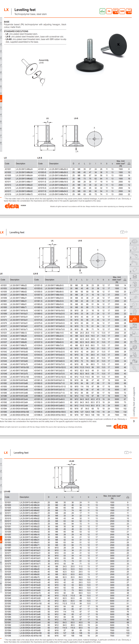Click description 'LX.40-SW17-AS-M8x12'

pos(30,566)
